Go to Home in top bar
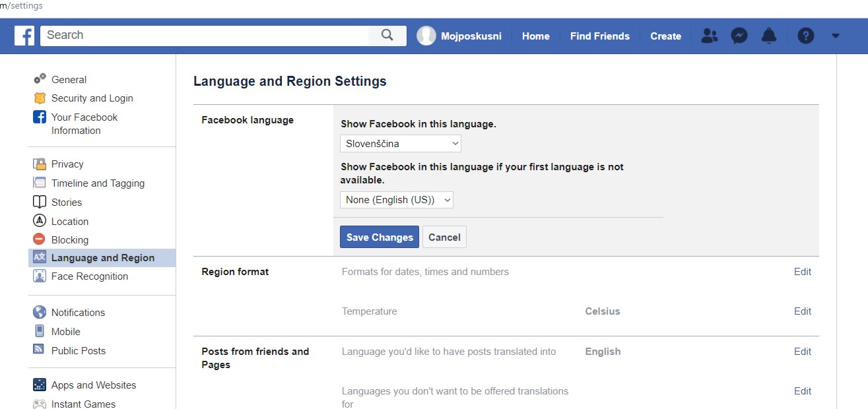The image size is (868, 409). point(535,36)
